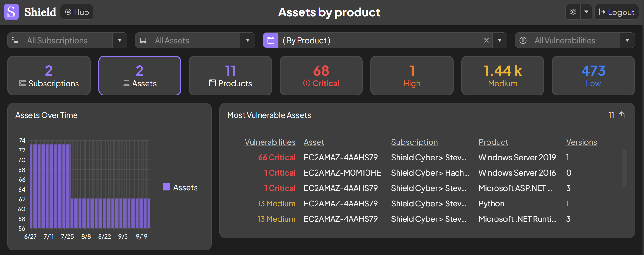
Task: Click the Assets Over Time panel title
Action: point(46,115)
